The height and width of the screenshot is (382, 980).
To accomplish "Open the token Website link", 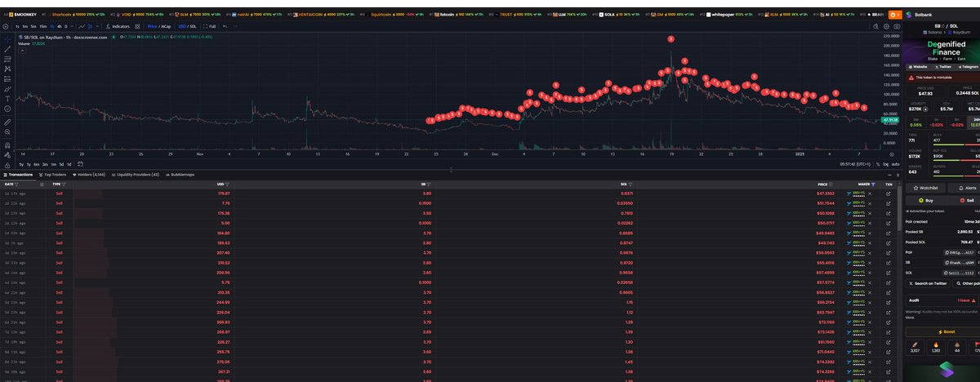I will coord(918,65).
